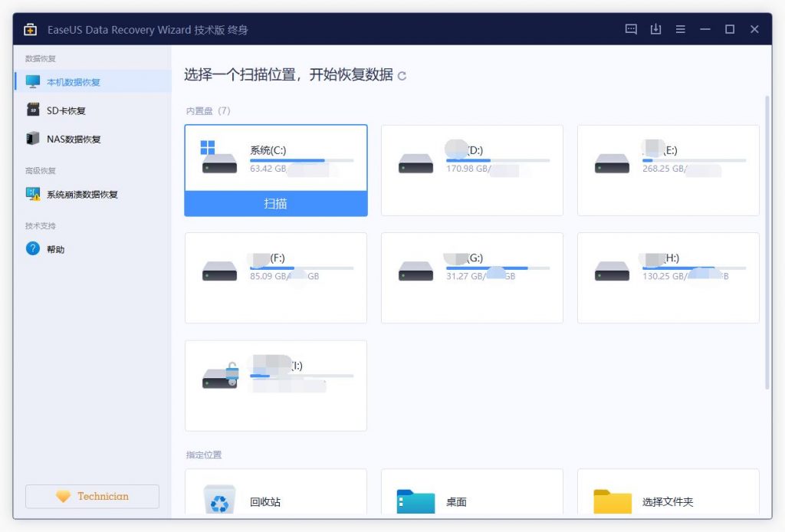Click the feedback icon in the title bar
The image size is (785, 532).
630,29
